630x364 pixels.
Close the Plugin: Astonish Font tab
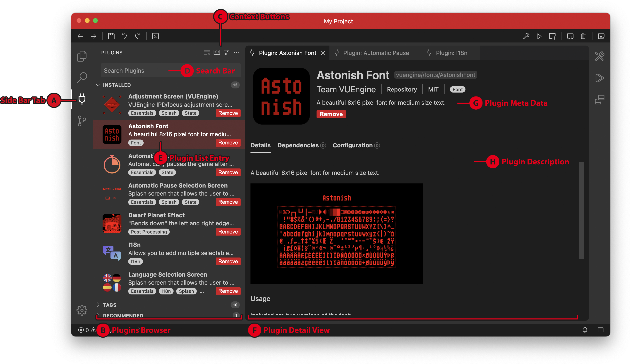(x=323, y=53)
